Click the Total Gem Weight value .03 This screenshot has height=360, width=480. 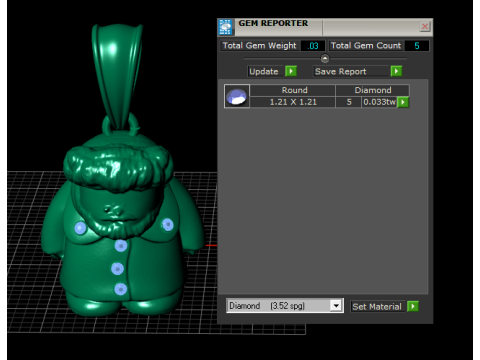click(313, 46)
